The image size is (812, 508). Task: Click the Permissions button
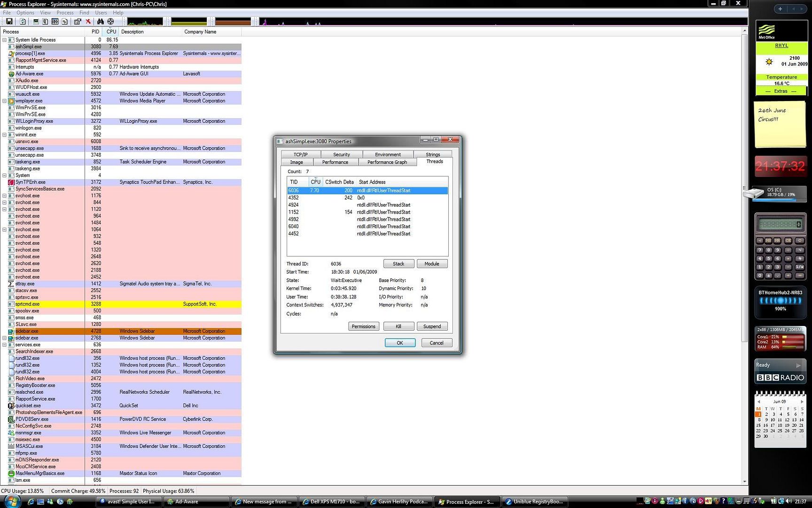coord(364,326)
